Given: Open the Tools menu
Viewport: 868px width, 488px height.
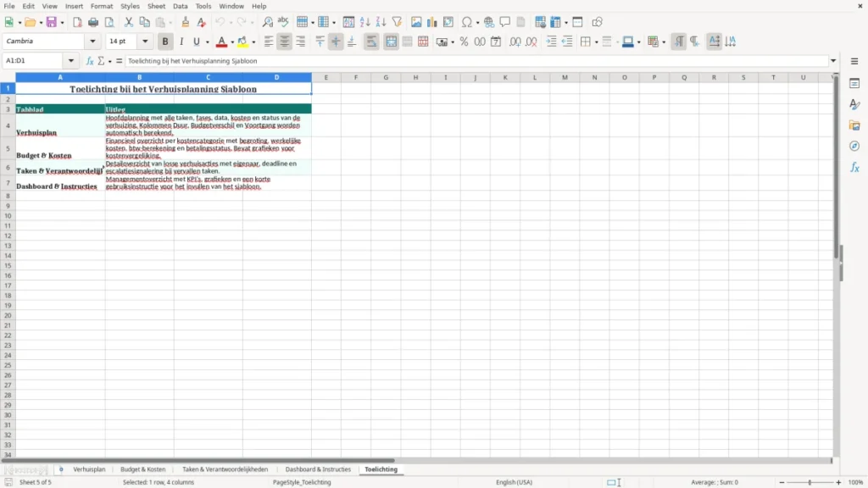Looking at the screenshot, I should (x=203, y=6).
